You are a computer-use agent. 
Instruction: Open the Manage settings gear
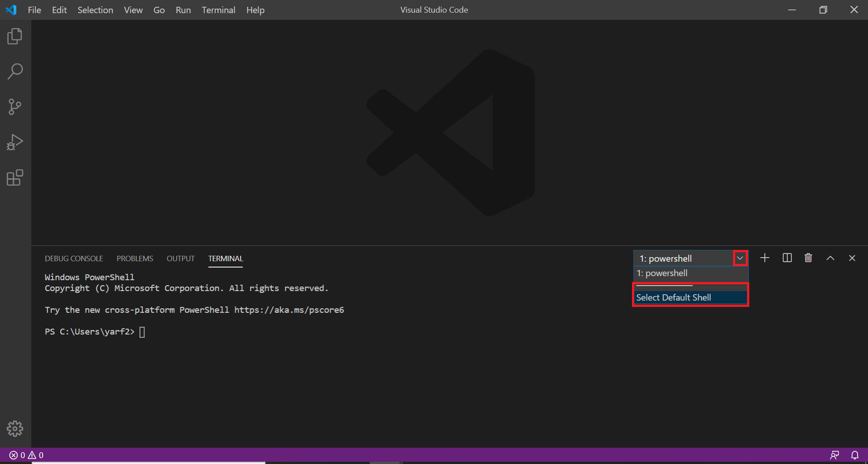[x=15, y=429]
